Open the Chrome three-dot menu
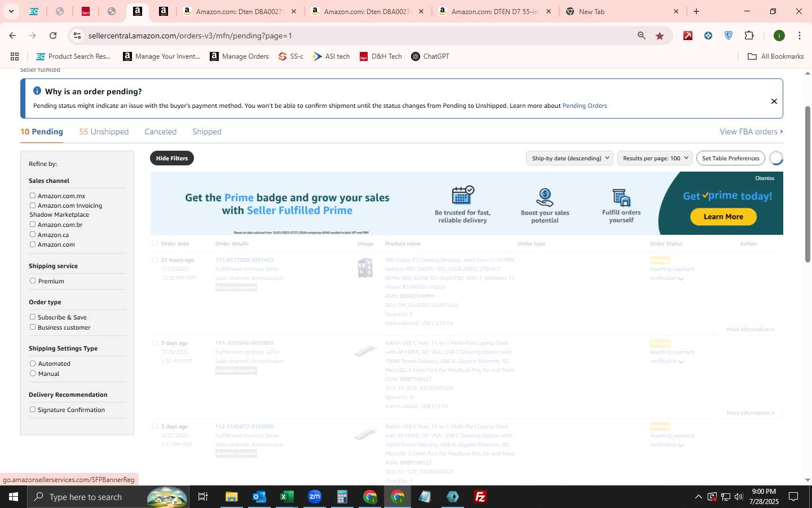Viewport: 812px width, 508px height. (800, 36)
